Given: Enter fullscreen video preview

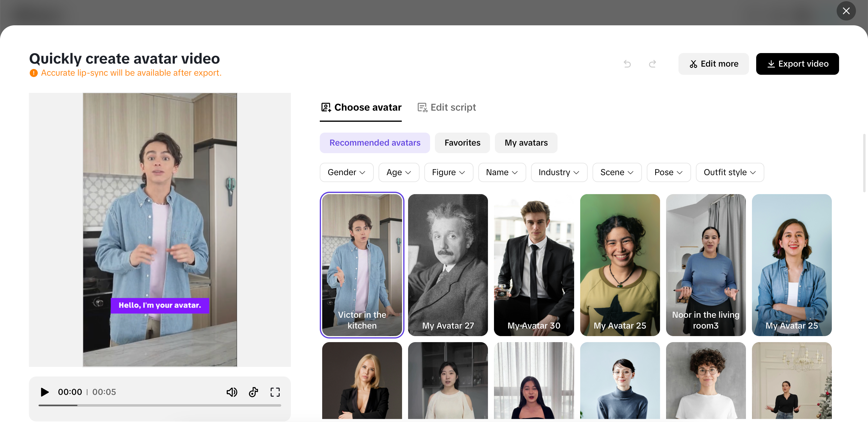Looking at the screenshot, I should [x=275, y=392].
